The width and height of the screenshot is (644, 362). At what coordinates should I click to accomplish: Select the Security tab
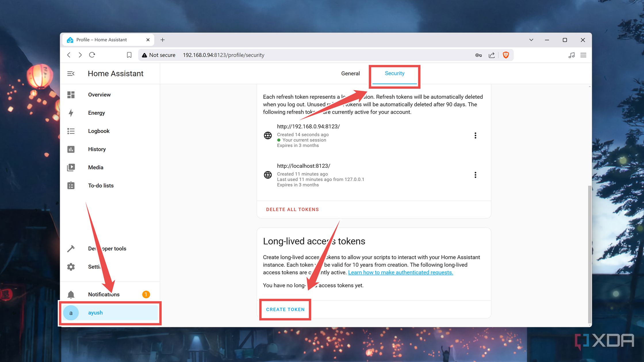point(394,73)
